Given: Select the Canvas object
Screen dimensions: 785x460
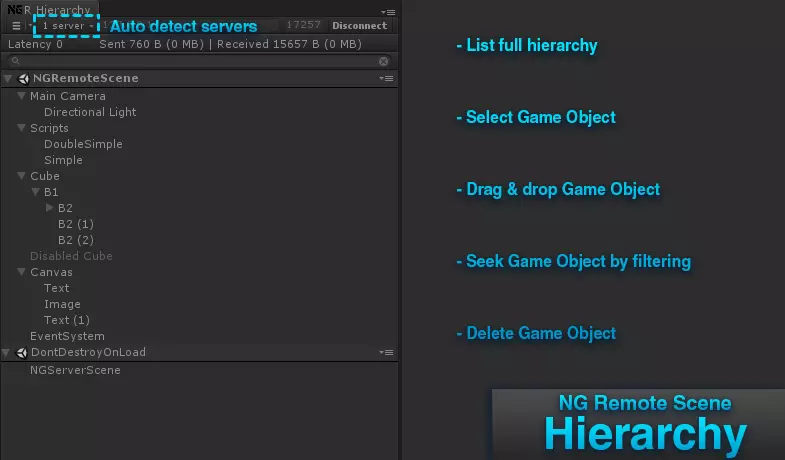Looking at the screenshot, I should point(51,272).
